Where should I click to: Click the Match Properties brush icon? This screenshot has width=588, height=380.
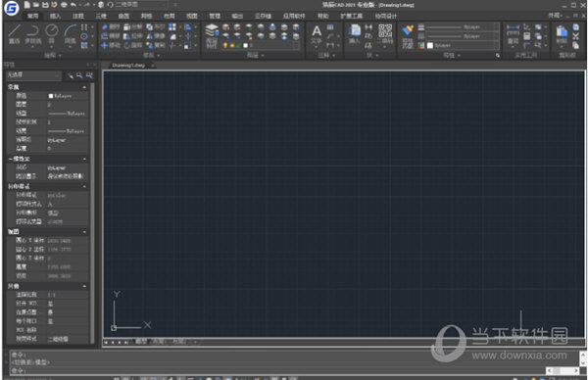(x=408, y=36)
